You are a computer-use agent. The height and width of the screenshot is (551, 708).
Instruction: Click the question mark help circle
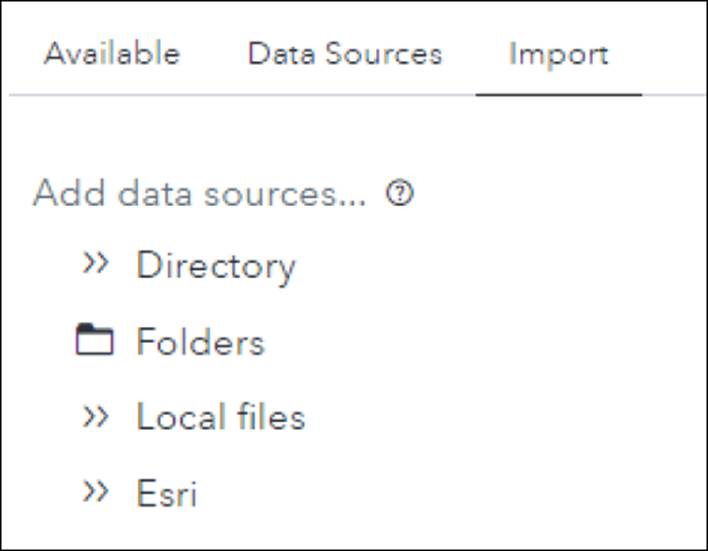coord(400,193)
